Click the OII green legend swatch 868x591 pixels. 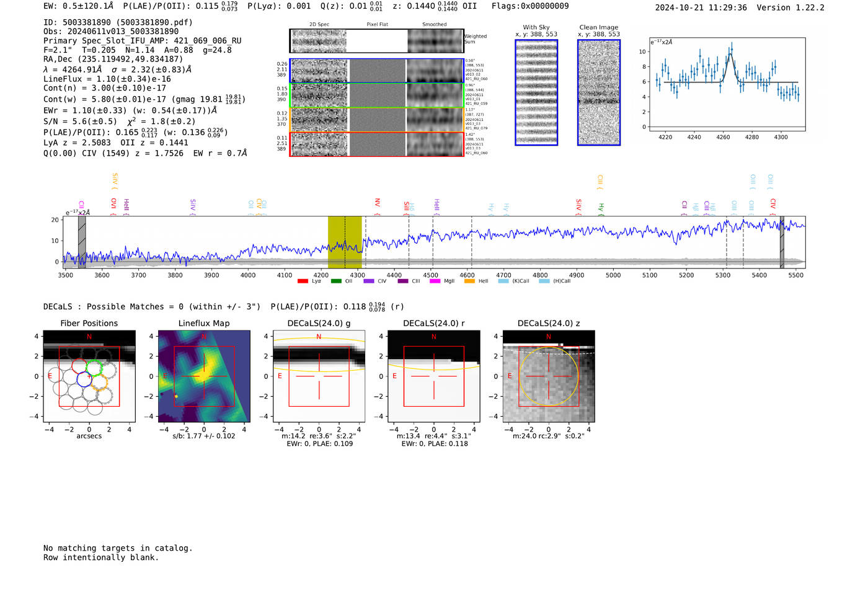[336, 282]
